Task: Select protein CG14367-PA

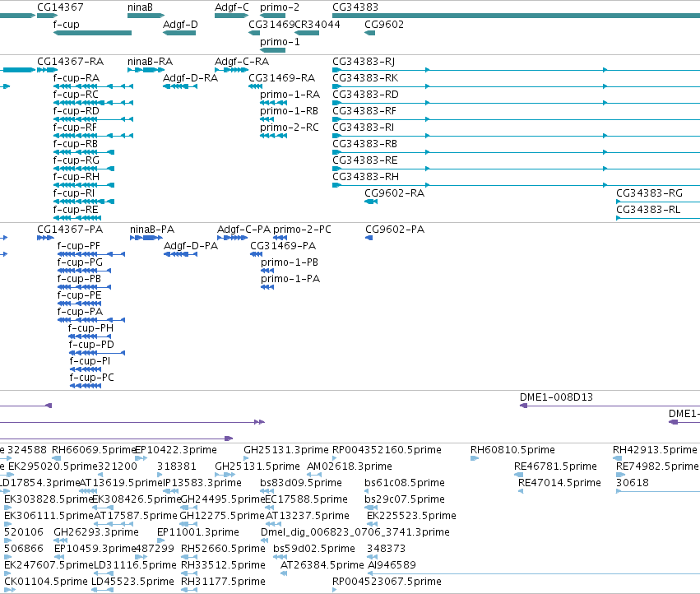Action: 70,229
